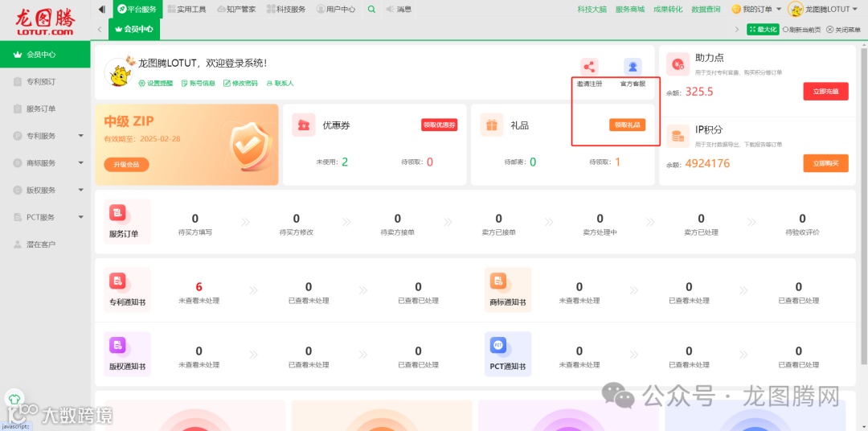Open 服务订单 in the sidebar

(45, 109)
